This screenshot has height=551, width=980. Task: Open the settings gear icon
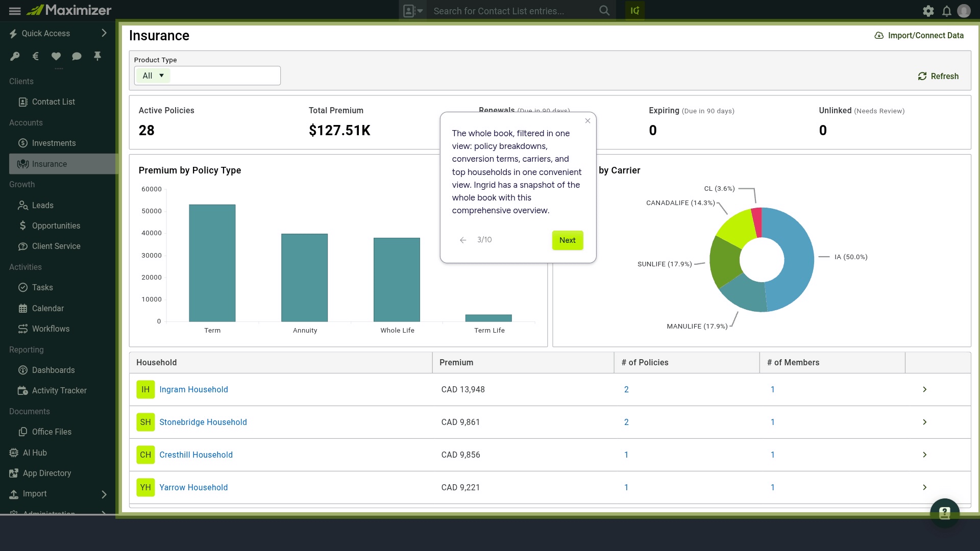(x=928, y=11)
